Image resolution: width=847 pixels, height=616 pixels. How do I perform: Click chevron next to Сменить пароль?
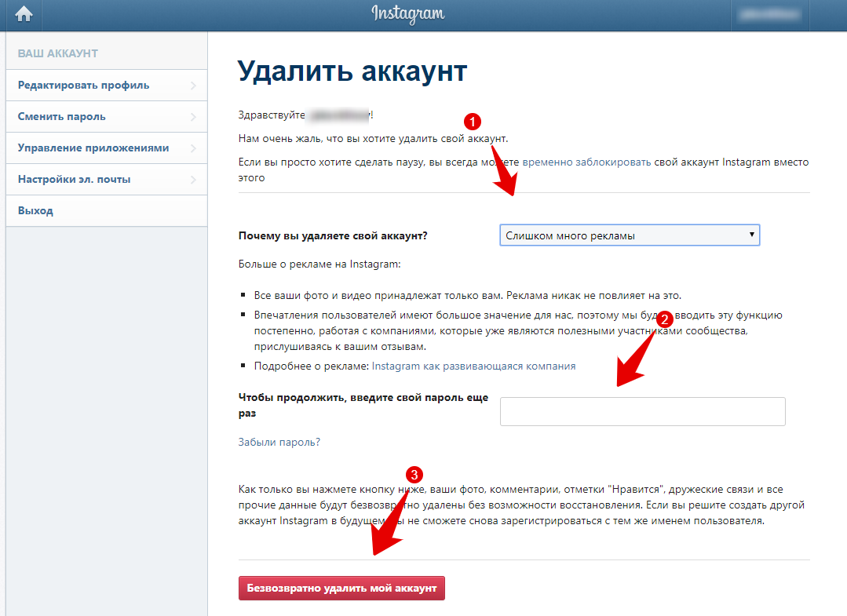pos(193,117)
